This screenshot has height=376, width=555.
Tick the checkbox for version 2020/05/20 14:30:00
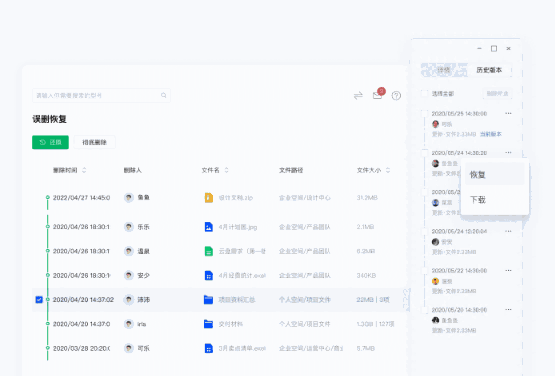pos(424,310)
